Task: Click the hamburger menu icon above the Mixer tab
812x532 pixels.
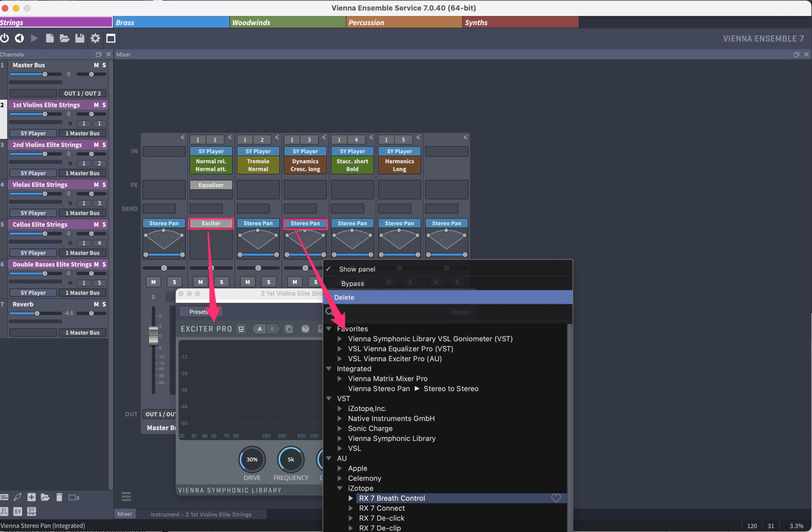Action: 126,497
